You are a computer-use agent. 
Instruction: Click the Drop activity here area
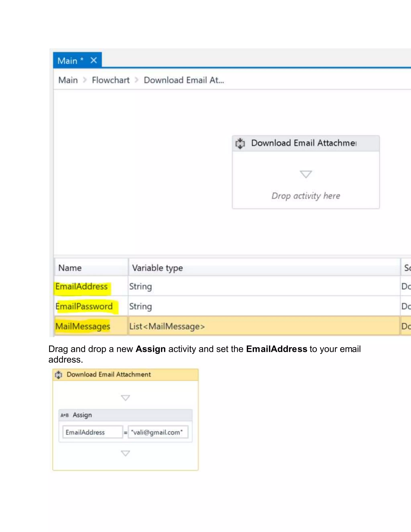tap(306, 196)
